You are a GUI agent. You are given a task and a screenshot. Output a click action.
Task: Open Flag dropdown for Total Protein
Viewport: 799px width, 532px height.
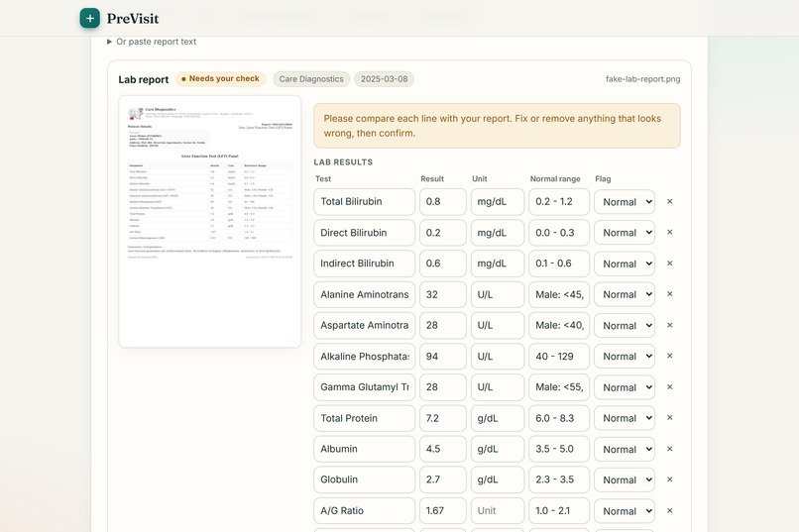click(x=625, y=418)
